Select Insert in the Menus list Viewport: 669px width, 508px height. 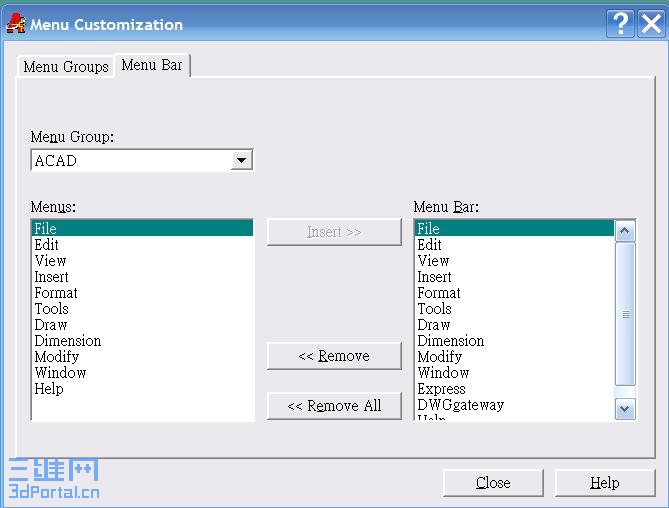point(143,277)
